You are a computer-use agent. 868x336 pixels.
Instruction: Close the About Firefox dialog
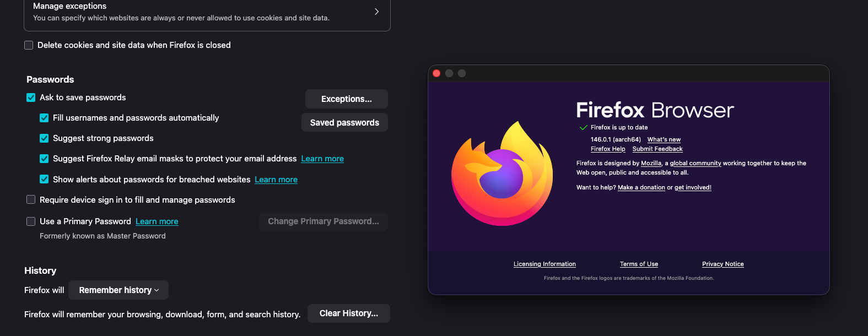click(x=436, y=73)
